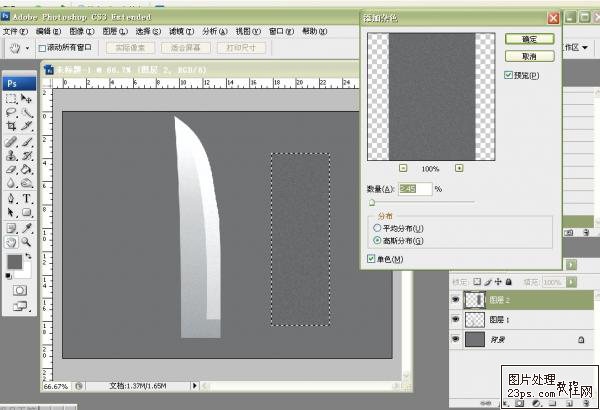
Task: Select the Clone Stamp tool
Action: [11, 155]
